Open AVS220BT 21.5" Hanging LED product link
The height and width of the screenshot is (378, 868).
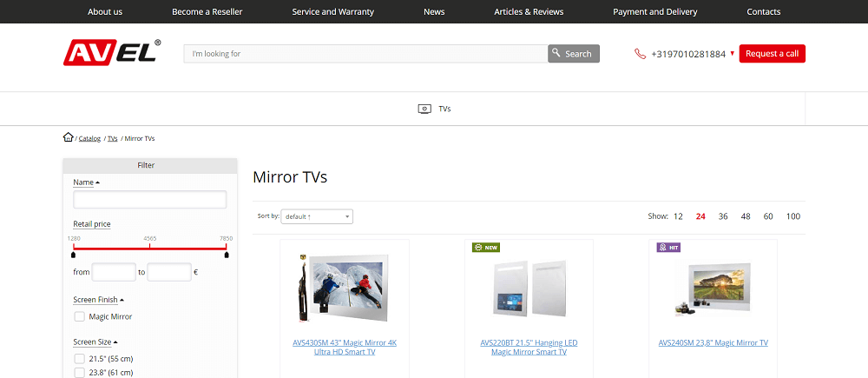[529, 347]
